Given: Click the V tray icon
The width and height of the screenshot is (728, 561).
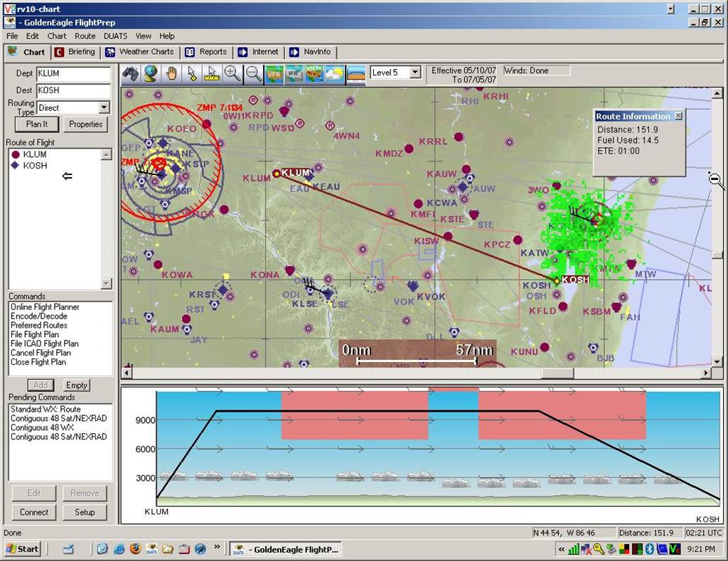Looking at the screenshot, I should point(675,550).
